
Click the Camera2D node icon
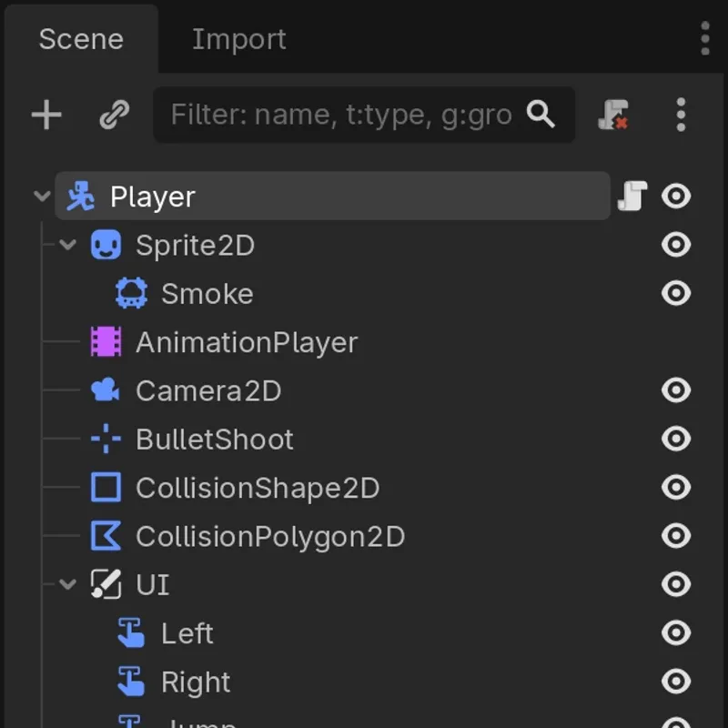(x=106, y=390)
